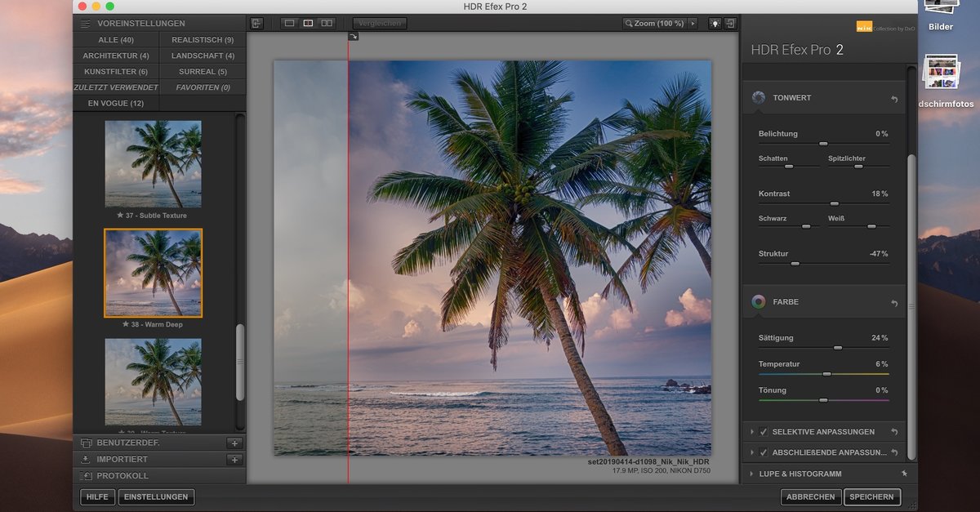Pin the Lupe & Histogramm star toggle
This screenshot has width=980, height=512.
[x=903, y=473]
